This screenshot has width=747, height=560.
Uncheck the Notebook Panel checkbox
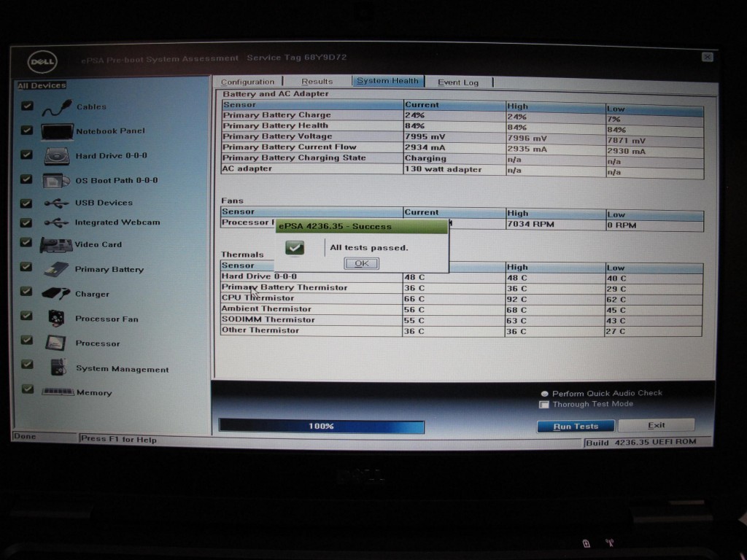(27, 130)
